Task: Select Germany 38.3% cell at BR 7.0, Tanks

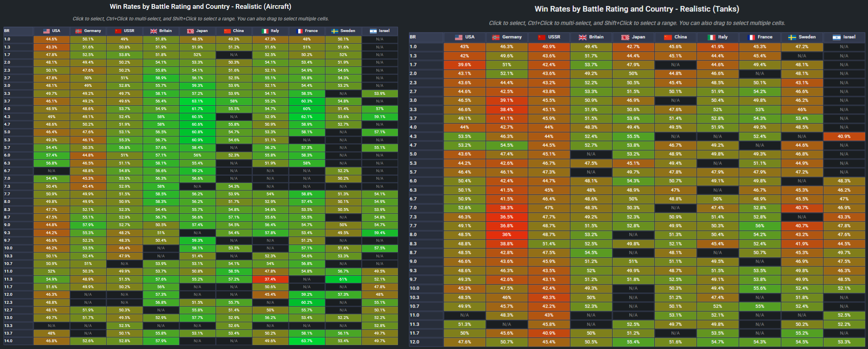Action: 507,208
